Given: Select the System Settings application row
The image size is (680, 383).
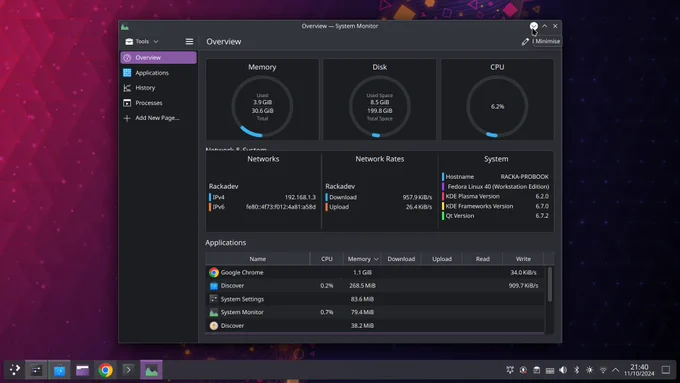Looking at the screenshot, I should point(375,299).
